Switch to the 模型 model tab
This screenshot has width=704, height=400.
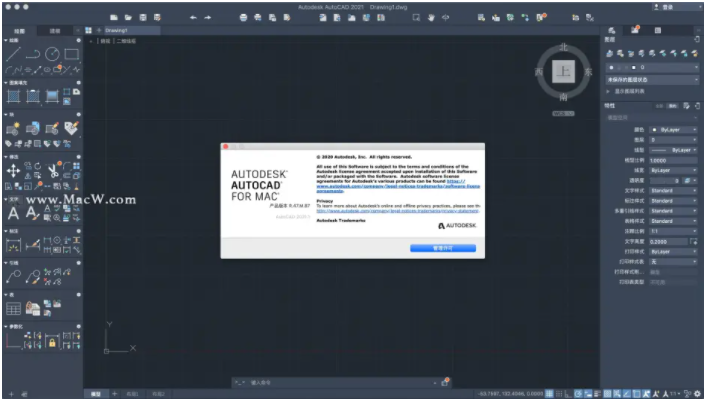pyautogui.click(x=96, y=394)
